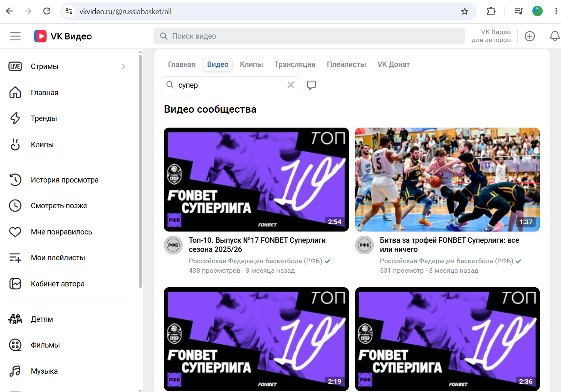The height and width of the screenshot is (392, 561).
Task: Open the Плейлисты tab
Action: 346,64
